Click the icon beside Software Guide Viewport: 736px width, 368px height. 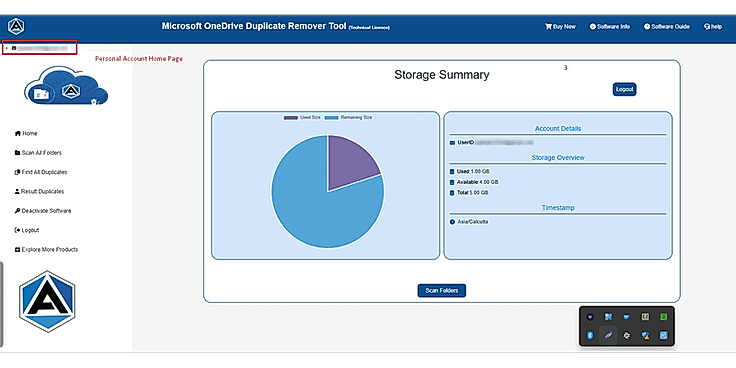coord(647,27)
